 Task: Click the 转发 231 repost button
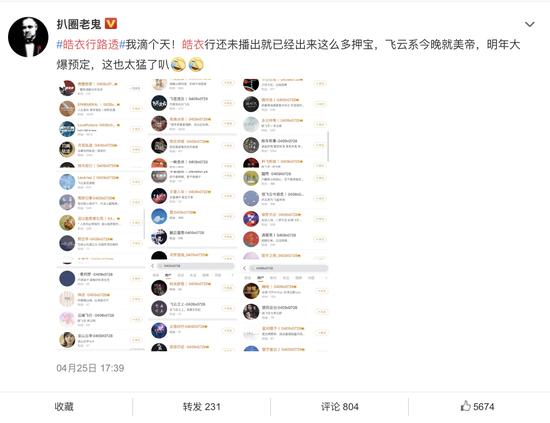[x=201, y=407]
